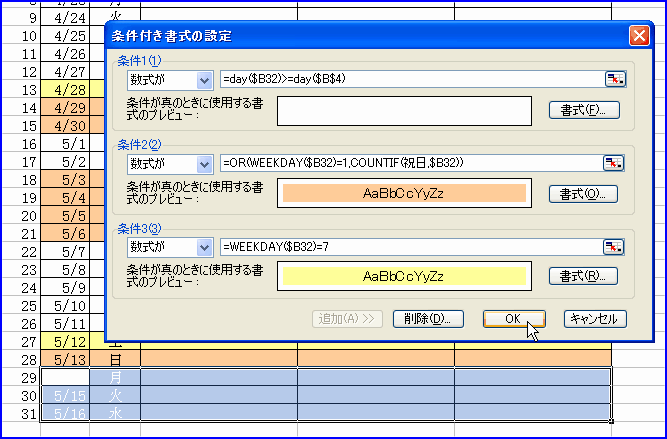Select cell with date 4/25
The width and height of the screenshot is (667, 439).
(x=65, y=36)
